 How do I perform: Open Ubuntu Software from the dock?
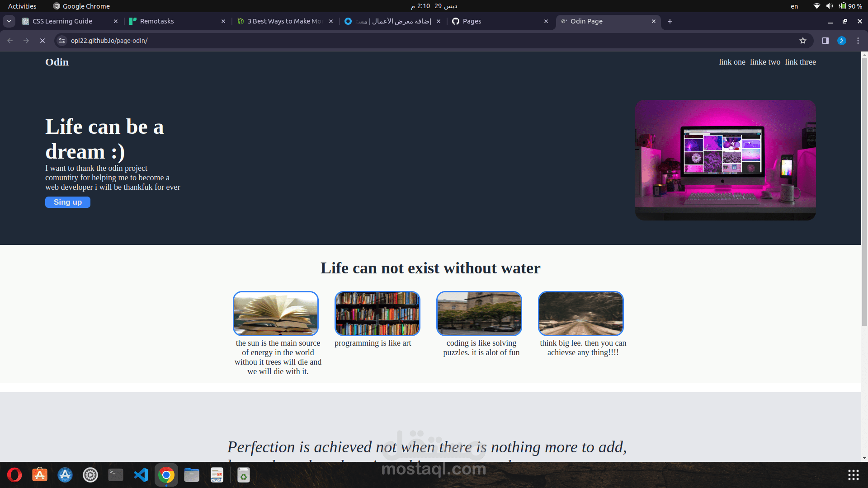click(x=40, y=475)
